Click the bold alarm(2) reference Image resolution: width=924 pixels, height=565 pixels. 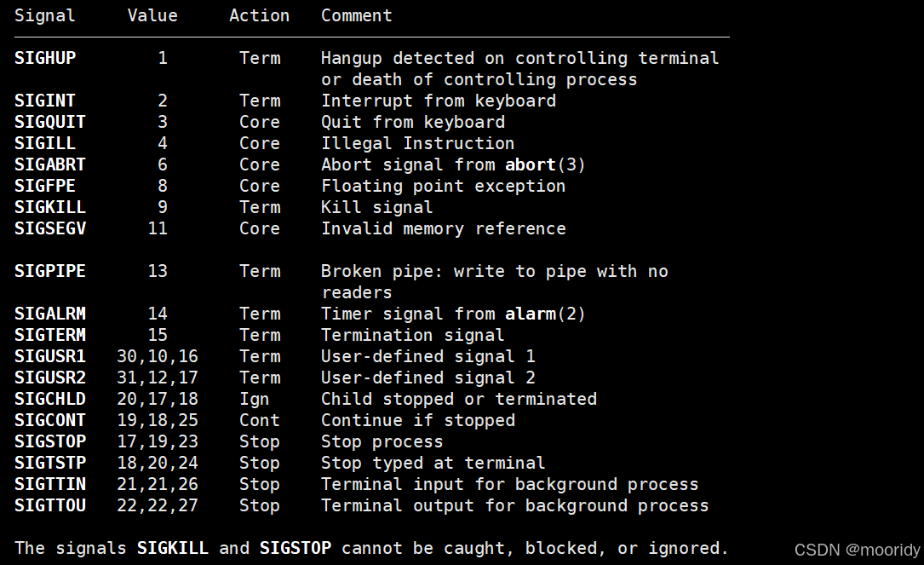click(x=545, y=314)
